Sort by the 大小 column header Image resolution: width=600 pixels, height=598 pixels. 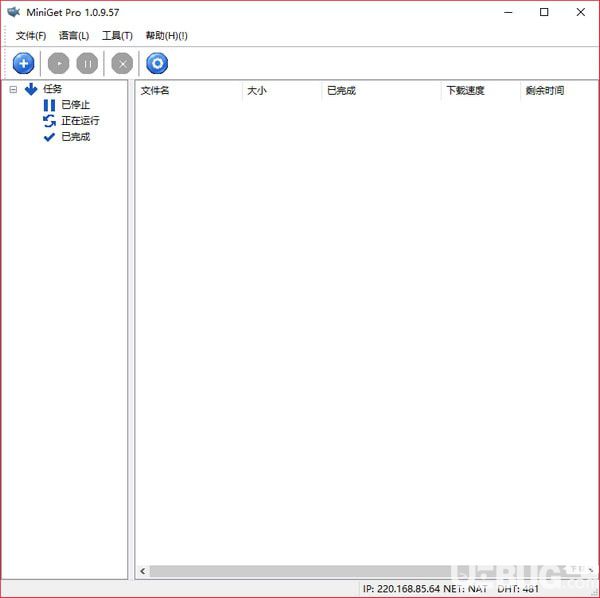tap(282, 91)
